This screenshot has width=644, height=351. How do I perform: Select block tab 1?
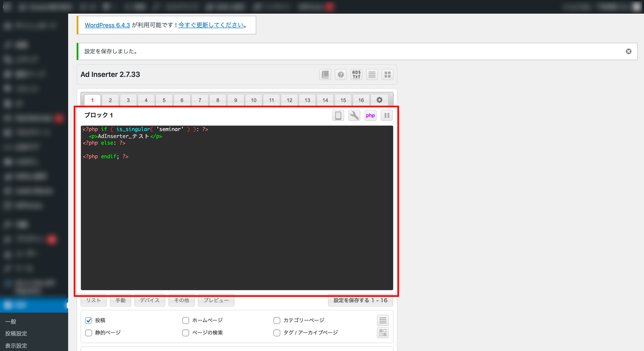pyautogui.click(x=92, y=100)
